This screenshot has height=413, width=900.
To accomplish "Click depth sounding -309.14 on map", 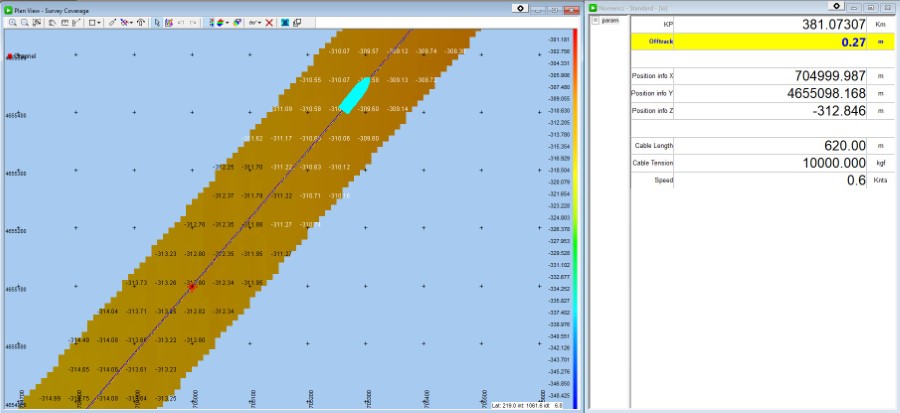I will (x=397, y=109).
